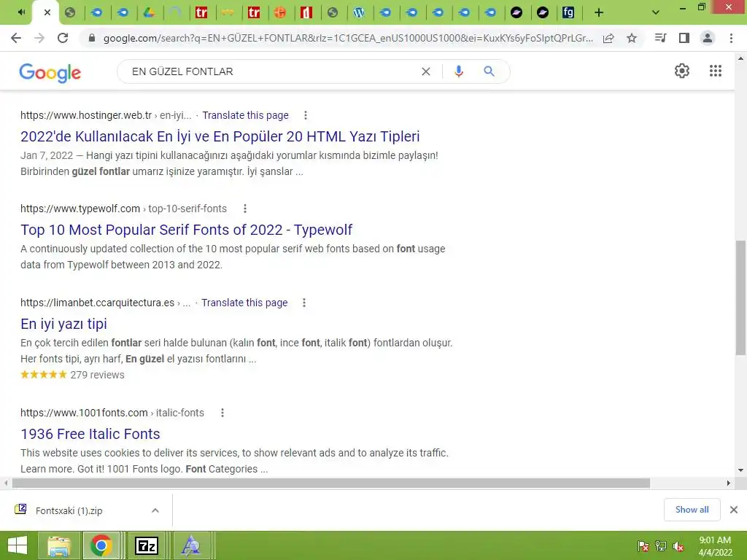Open Top 10 Most Popular Serif Fonts result
Image resolution: width=747 pixels, height=560 pixels.
pyautogui.click(x=186, y=230)
